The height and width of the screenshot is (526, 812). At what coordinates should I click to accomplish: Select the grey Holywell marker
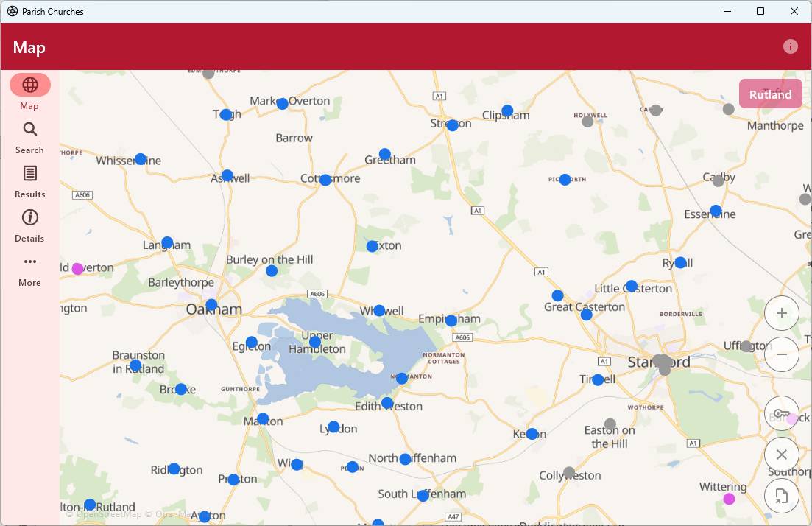(x=587, y=122)
